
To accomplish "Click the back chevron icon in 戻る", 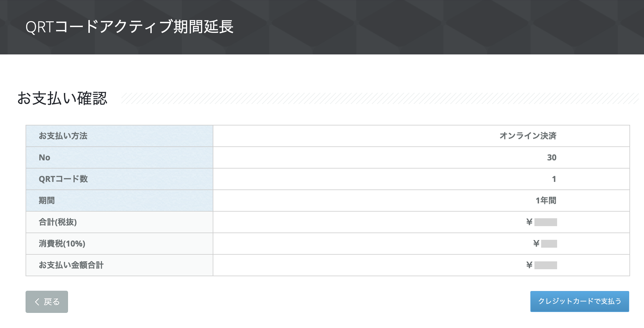I will [x=37, y=302].
